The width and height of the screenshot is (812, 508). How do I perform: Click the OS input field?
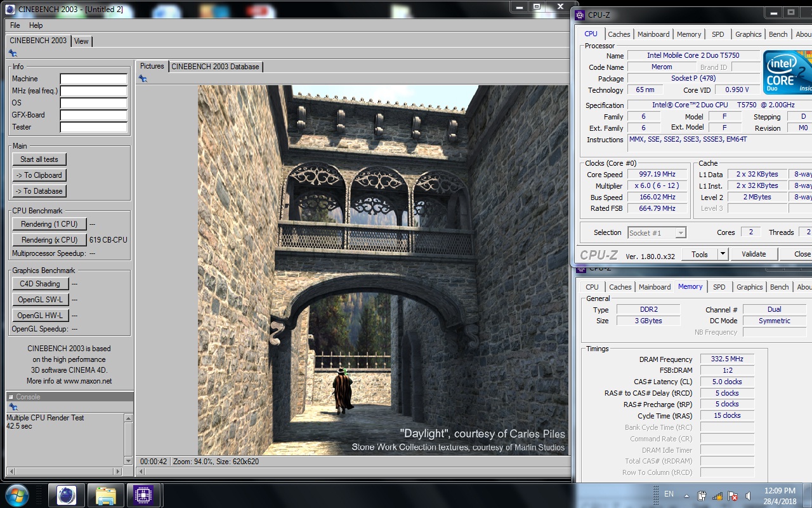[94, 103]
